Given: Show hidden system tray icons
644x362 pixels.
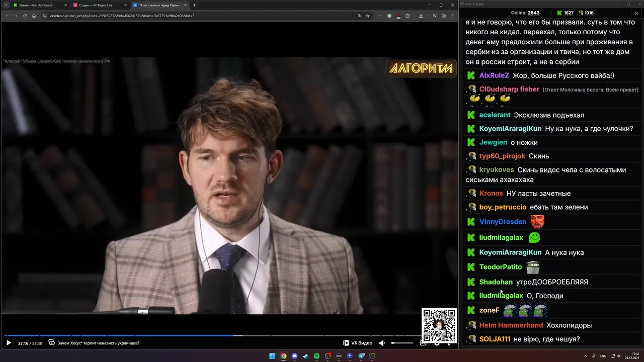Looking at the screenshot, I should click(586, 356).
